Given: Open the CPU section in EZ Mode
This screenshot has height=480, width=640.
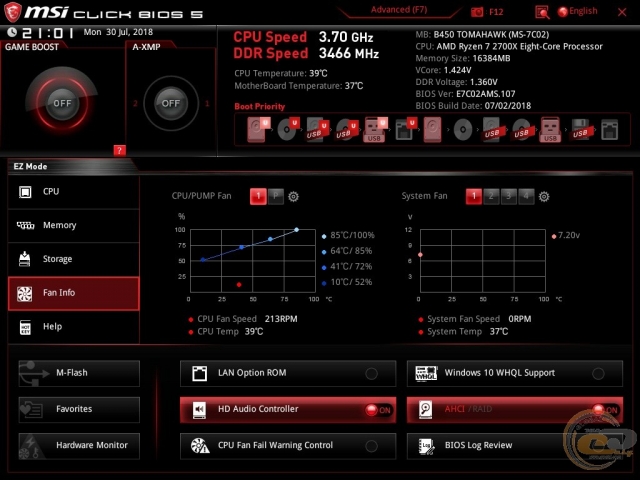Looking at the screenshot, I should click(73, 192).
